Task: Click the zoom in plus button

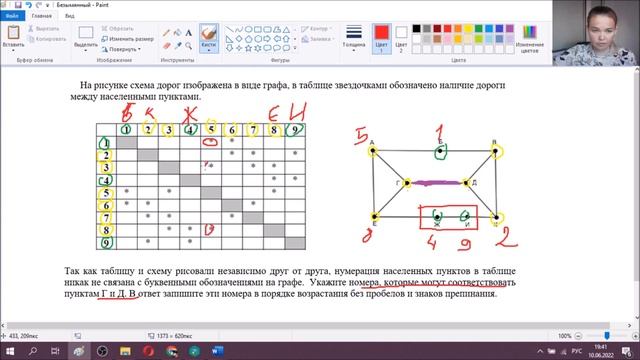Action: coord(635,336)
